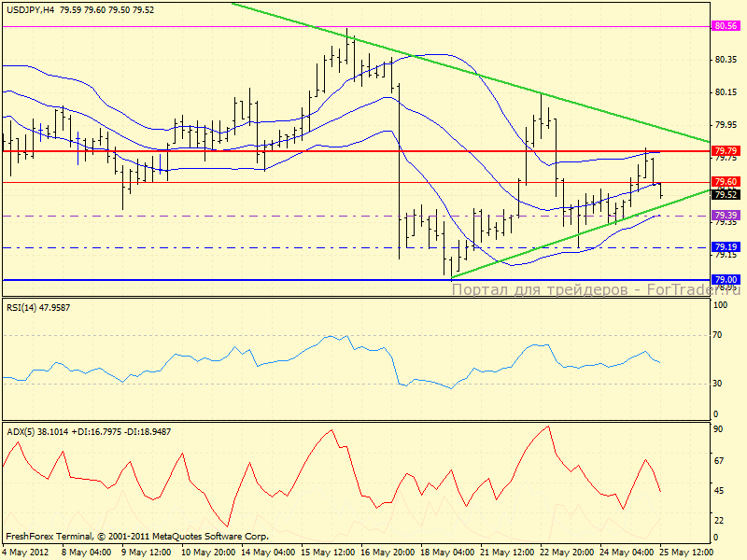Select the red 79.79 resistance price tag
The image size is (747, 560).
726,150
